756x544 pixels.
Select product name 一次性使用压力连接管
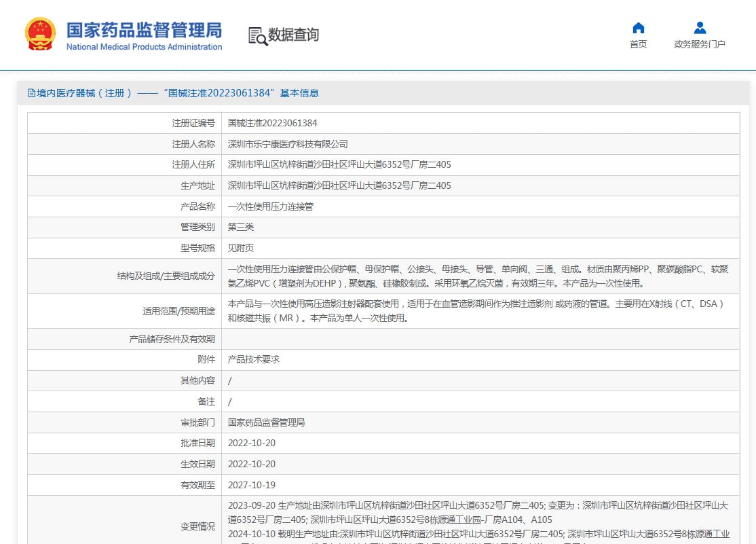(x=271, y=206)
